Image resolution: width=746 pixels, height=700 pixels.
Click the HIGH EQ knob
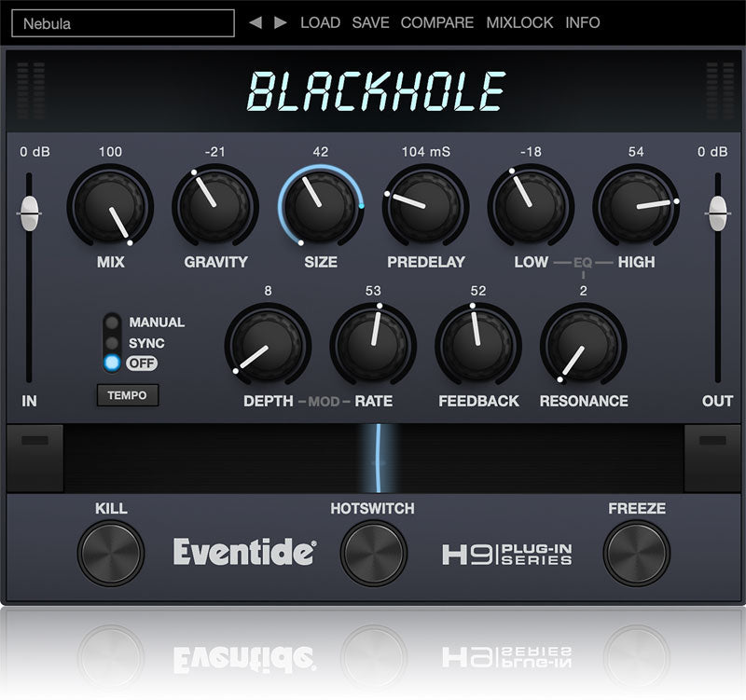point(636,205)
